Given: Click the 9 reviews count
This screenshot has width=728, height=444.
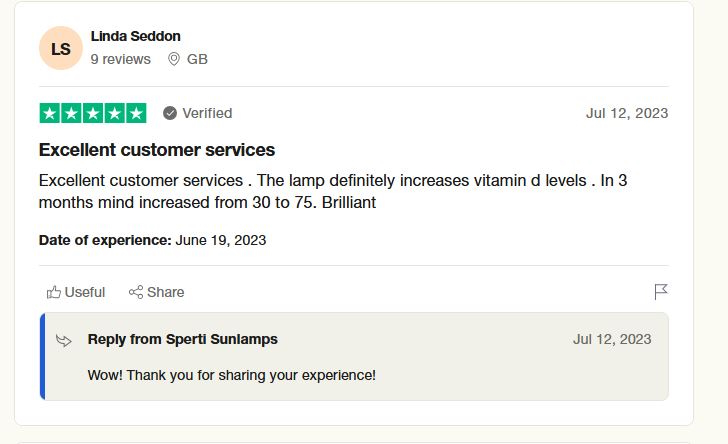Looking at the screenshot, I should pyautogui.click(x=120, y=59).
